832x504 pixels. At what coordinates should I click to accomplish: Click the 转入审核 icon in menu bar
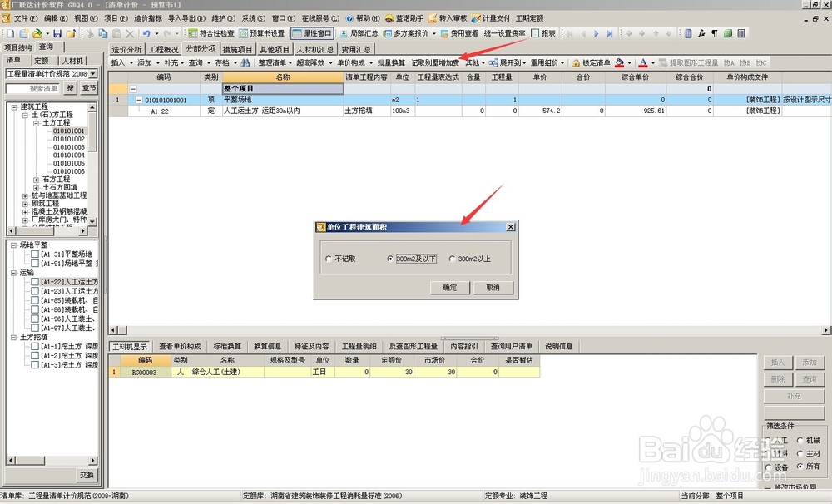point(433,18)
